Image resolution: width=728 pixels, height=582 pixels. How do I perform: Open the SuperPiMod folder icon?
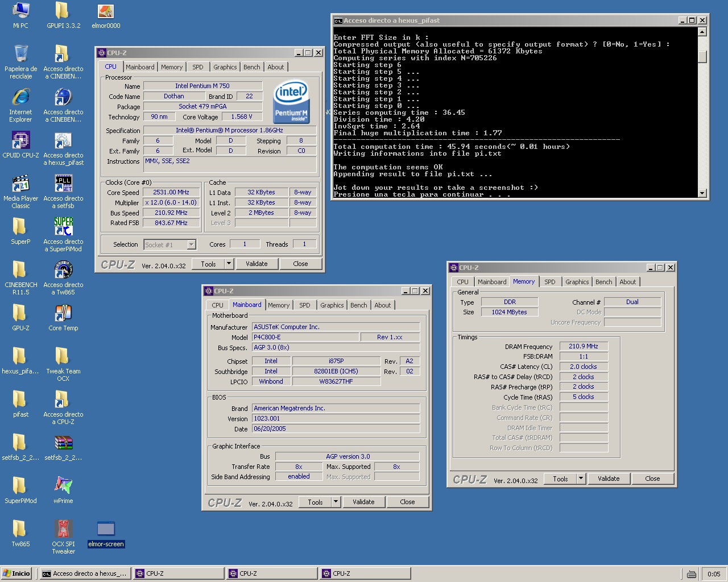tap(20, 490)
